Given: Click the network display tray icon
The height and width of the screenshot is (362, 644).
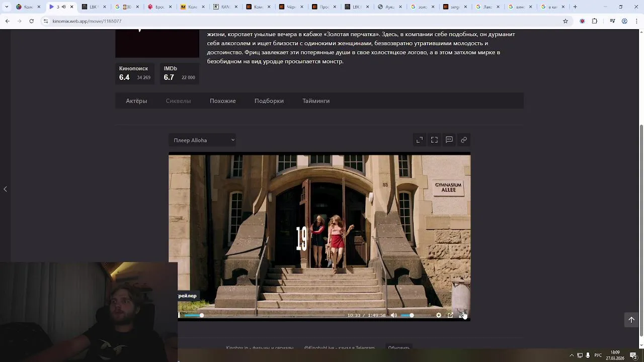Looking at the screenshot, I should (x=580, y=355).
